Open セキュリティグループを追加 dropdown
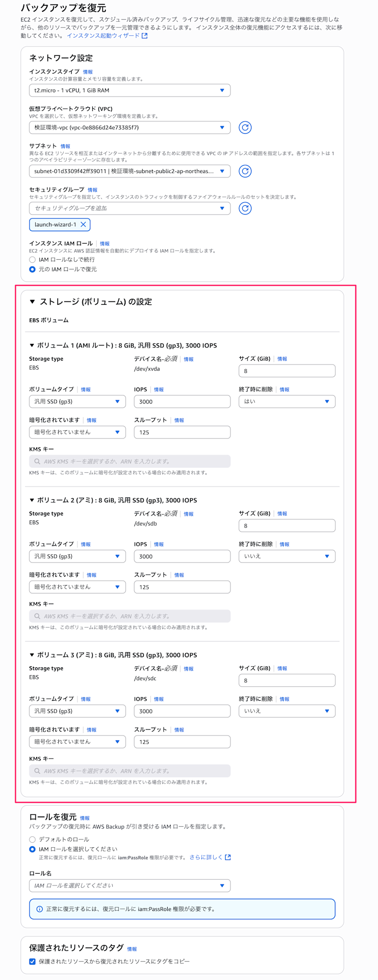Image resolution: width=378 pixels, height=980 pixels. point(129,208)
